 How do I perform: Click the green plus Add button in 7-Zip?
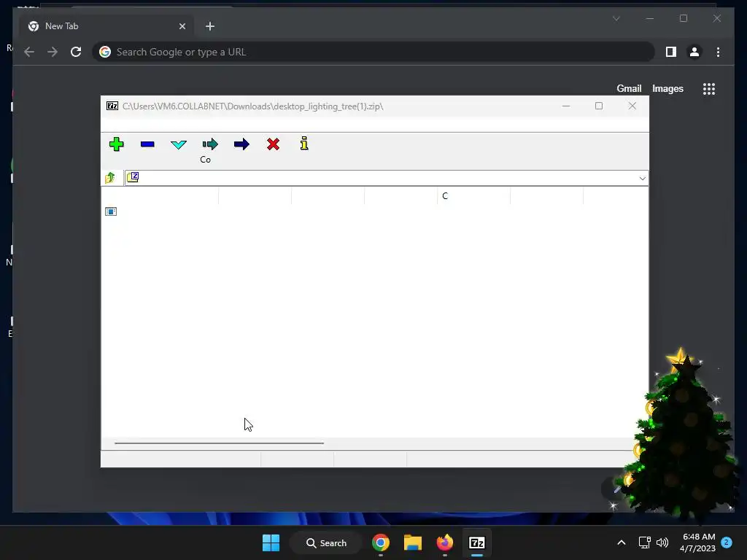[x=116, y=144]
